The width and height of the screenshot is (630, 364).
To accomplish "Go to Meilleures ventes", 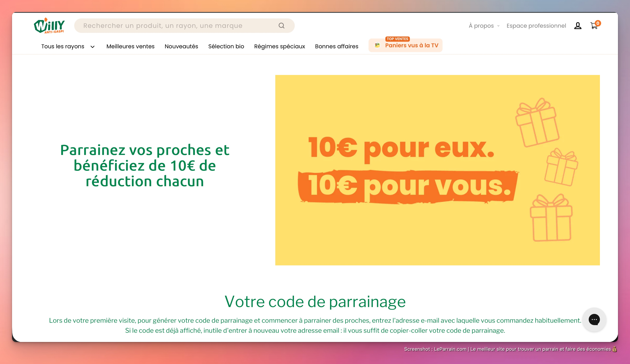I will point(130,47).
